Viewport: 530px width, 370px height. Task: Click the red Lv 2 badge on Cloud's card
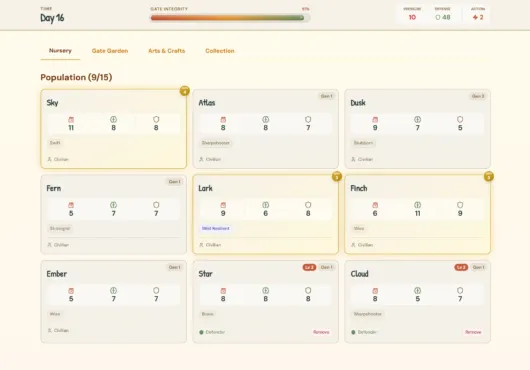point(461,267)
